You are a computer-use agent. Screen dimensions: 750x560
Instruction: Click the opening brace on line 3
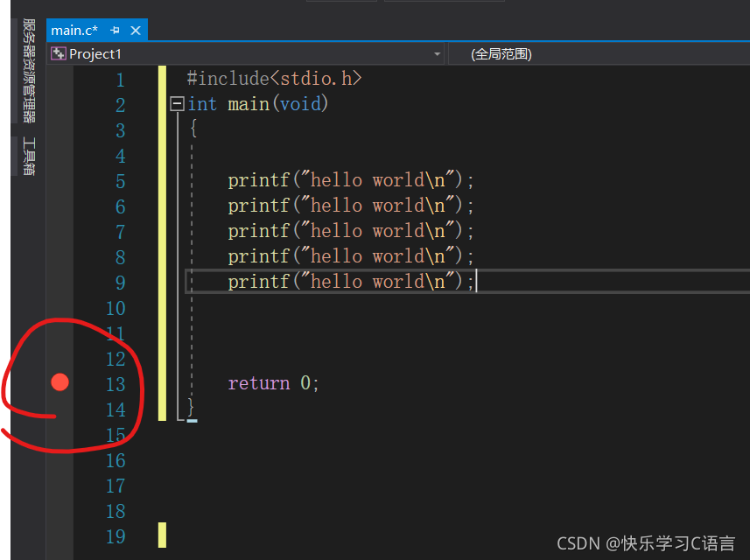click(x=193, y=129)
